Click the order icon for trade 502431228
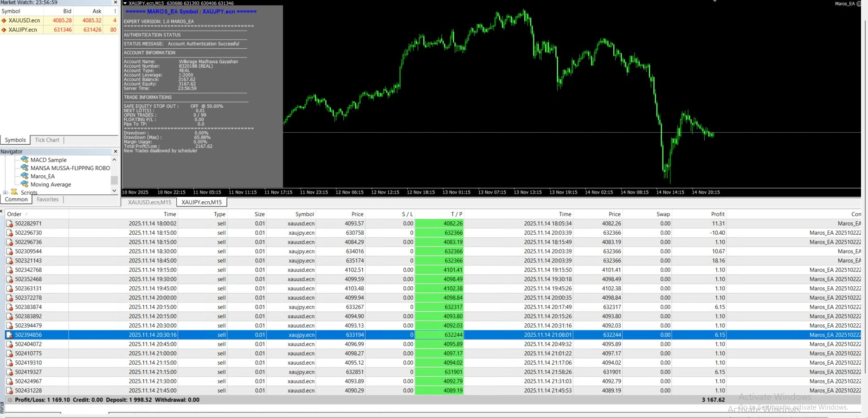This screenshot has height=418, width=868. coord(9,391)
